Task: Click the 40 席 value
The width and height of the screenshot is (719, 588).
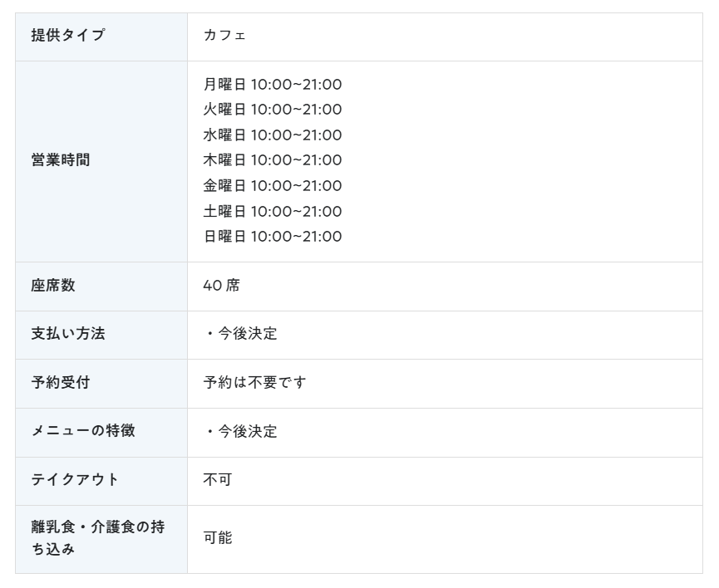Action: [x=221, y=286]
